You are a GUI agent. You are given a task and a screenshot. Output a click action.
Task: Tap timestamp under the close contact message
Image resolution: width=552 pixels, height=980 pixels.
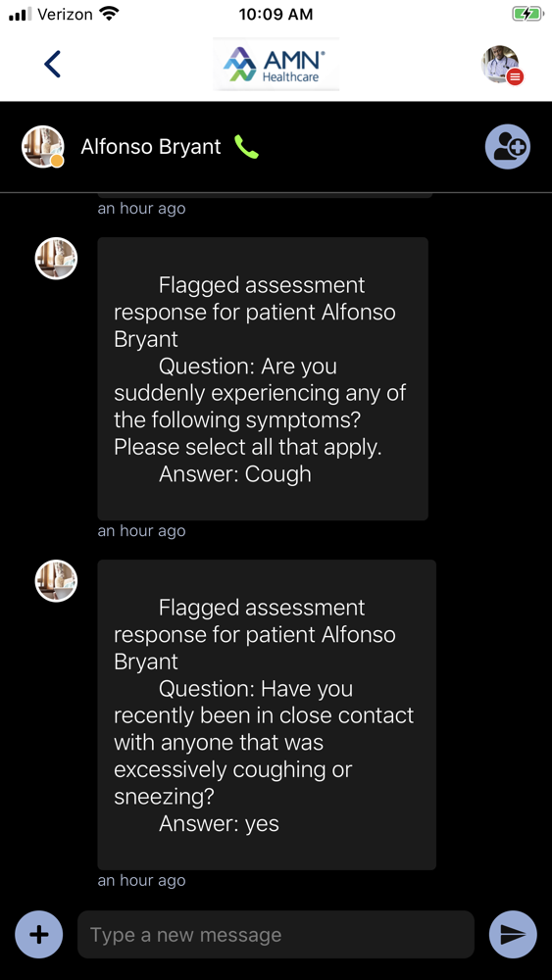142,880
